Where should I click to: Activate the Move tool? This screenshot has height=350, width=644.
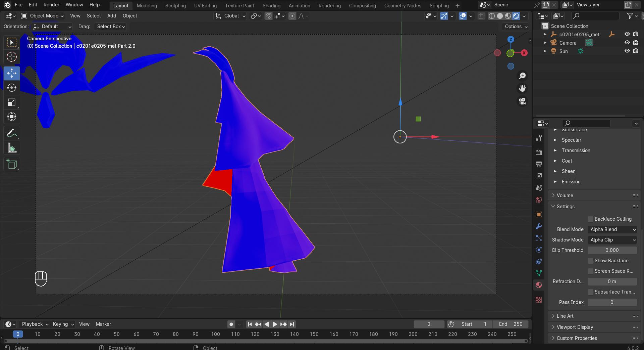(x=12, y=73)
